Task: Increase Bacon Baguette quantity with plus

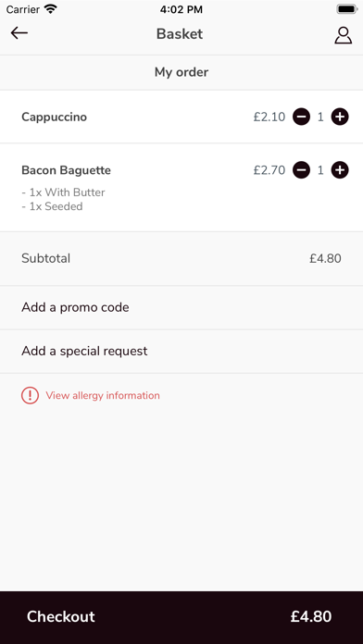Action: pos(340,170)
